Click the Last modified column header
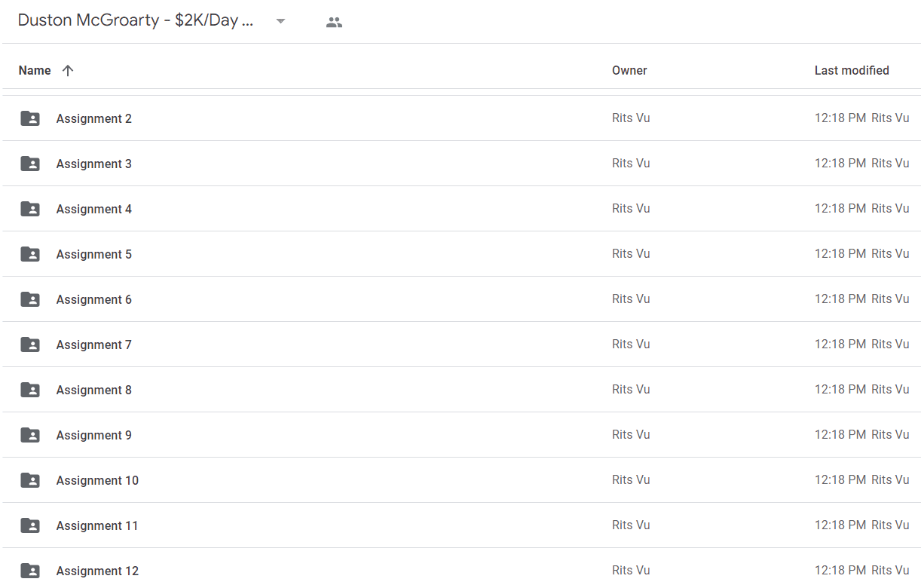This screenshot has width=921, height=588. [x=852, y=70]
